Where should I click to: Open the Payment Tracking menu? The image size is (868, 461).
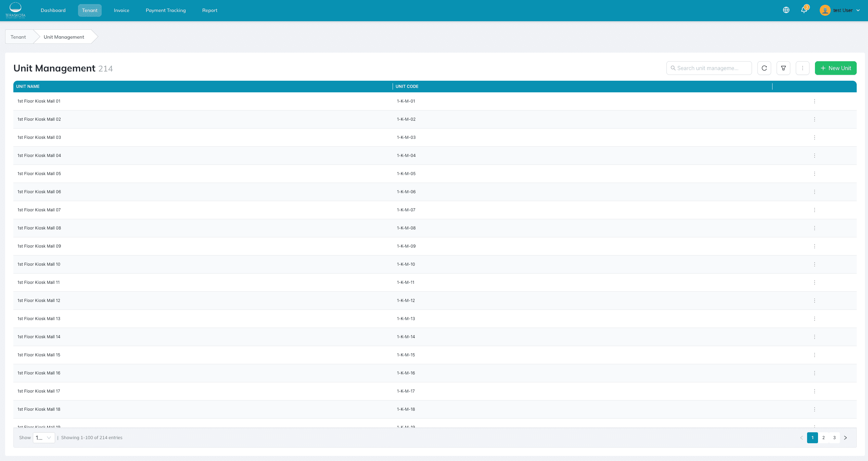coord(165,10)
